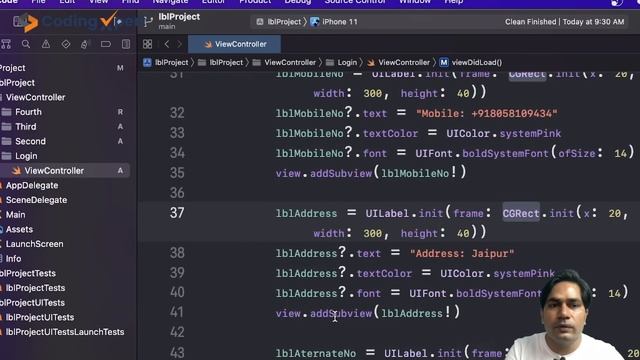Screen dimensions: 640x360
Task: Open the lblProject folder breadcrumb
Action: (220, 62)
